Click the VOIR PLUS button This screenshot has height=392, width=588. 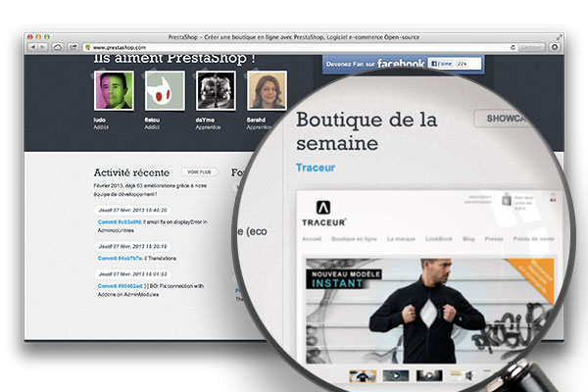200,172
